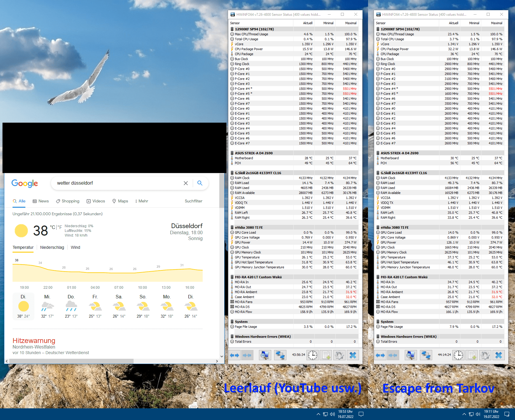Open summary monitor-magnifier icon in right HWiNFO window
The width and height of the screenshot is (515, 420).
click(411, 355)
